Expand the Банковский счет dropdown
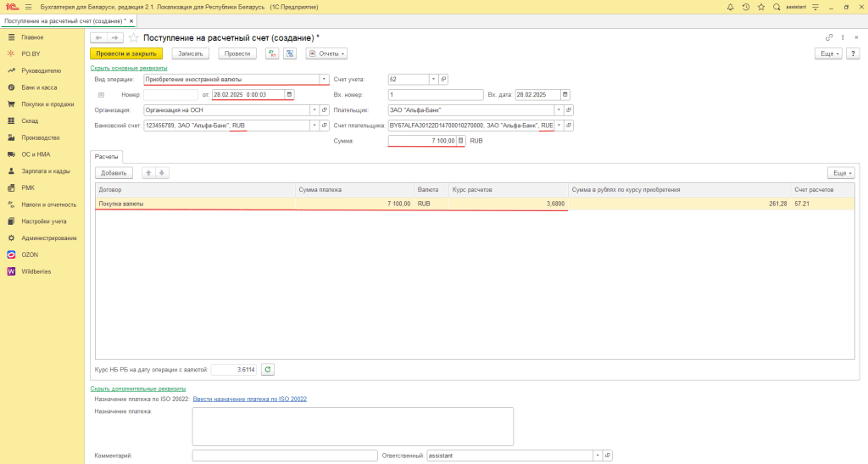Screen dimensions: 868x464 314,126
